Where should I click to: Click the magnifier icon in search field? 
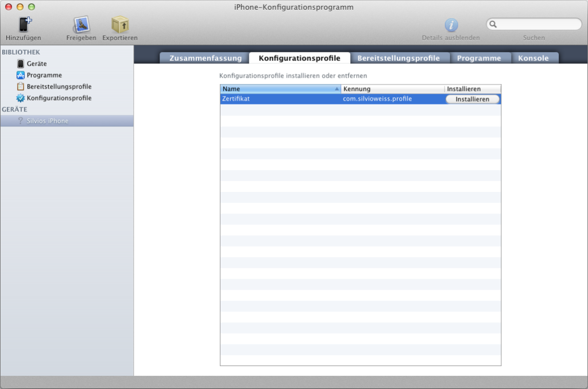(493, 24)
